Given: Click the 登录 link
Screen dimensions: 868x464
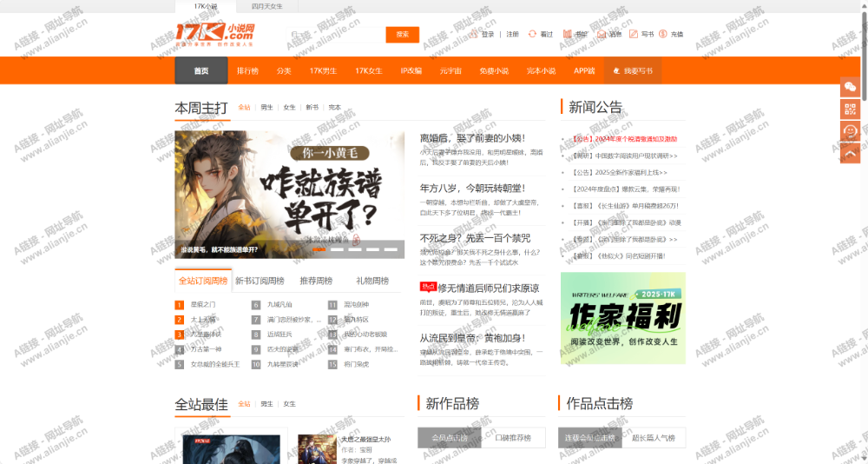Looking at the screenshot, I should point(488,35).
